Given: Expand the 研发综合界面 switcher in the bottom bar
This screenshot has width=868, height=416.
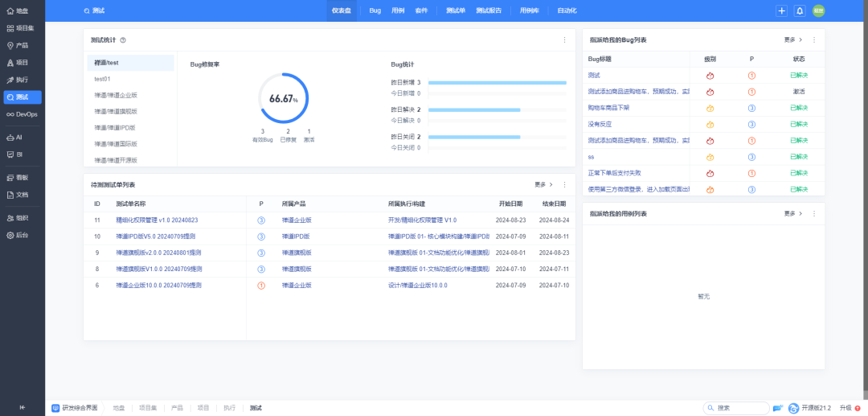Looking at the screenshot, I should [x=77, y=408].
